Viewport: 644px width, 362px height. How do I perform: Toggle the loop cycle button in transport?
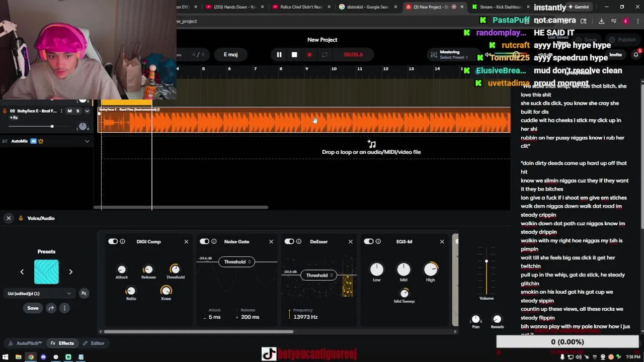(325, 54)
